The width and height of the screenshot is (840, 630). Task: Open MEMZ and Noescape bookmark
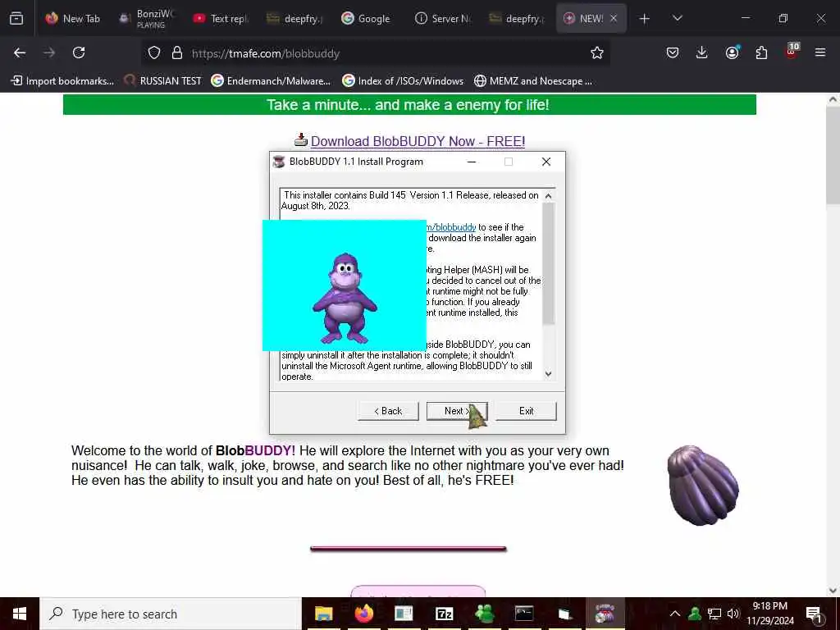coord(533,81)
